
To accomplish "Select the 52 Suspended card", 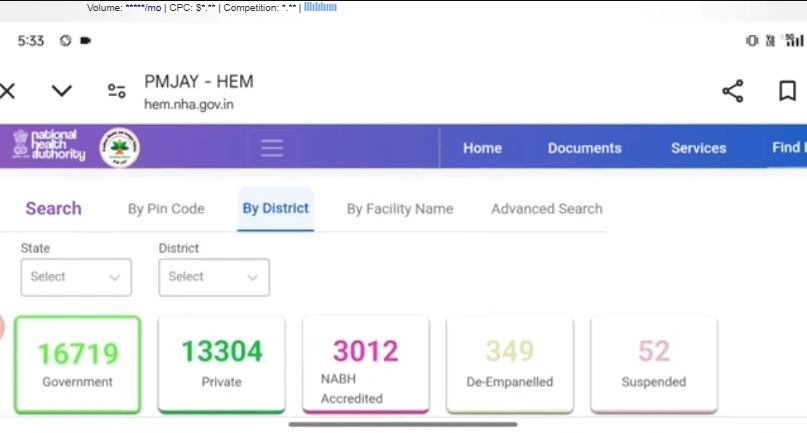I will tap(654, 365).
